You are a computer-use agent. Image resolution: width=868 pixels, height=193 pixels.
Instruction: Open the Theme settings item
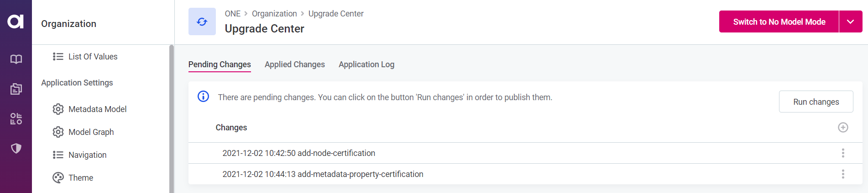(81, 178)
